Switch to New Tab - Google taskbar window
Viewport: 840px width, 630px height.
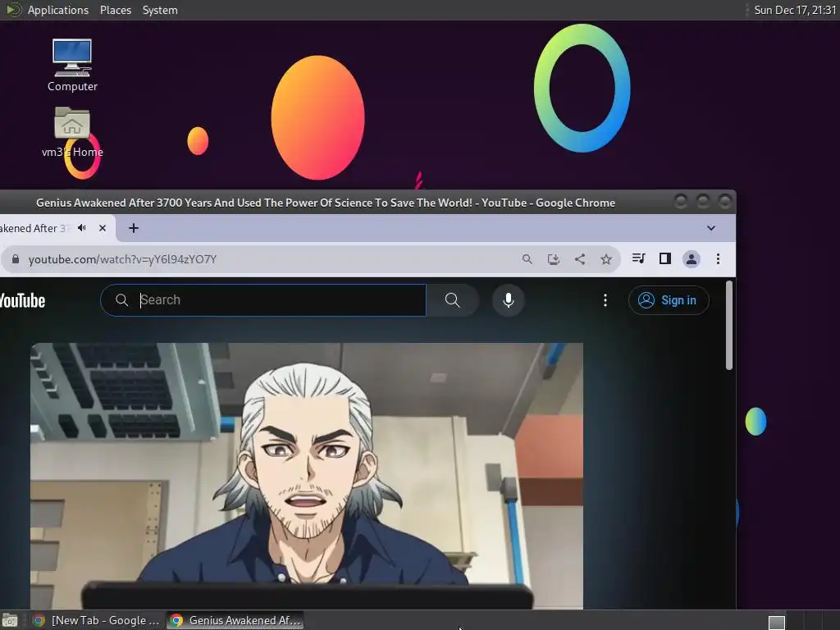96,620
